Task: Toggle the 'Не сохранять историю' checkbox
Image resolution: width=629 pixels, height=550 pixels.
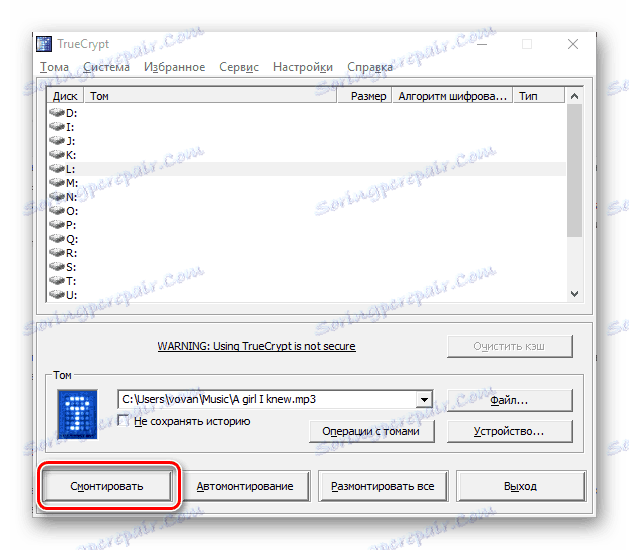Action: 124,421
